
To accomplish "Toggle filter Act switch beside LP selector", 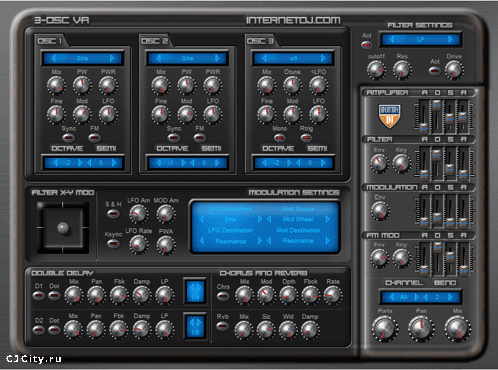I will (x=367, y=44).
